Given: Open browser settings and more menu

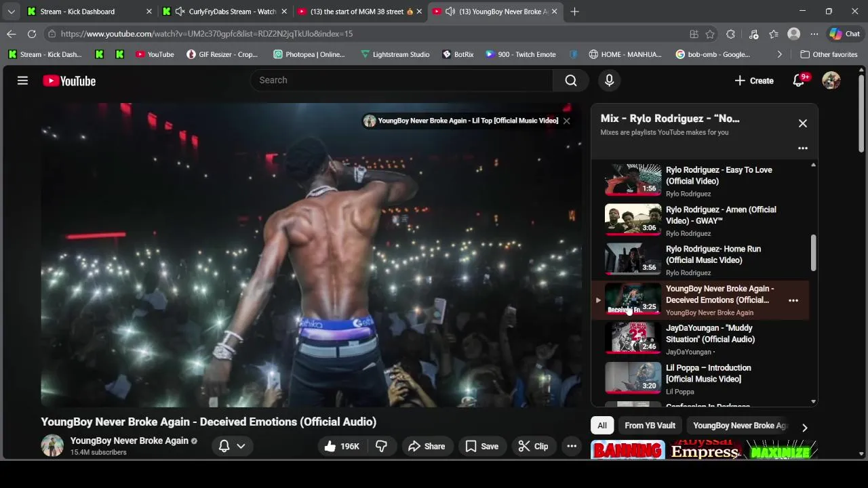Looking at the screenshot, I should point(814,34).
